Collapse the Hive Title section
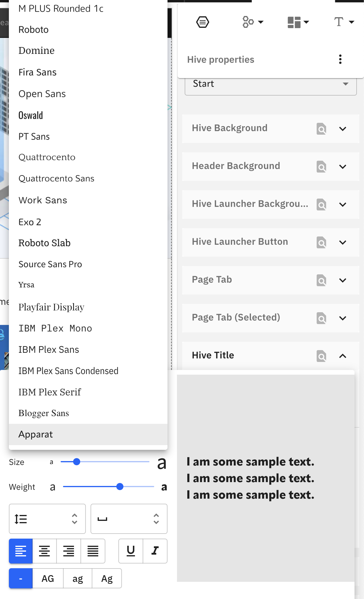 (343, 356)
